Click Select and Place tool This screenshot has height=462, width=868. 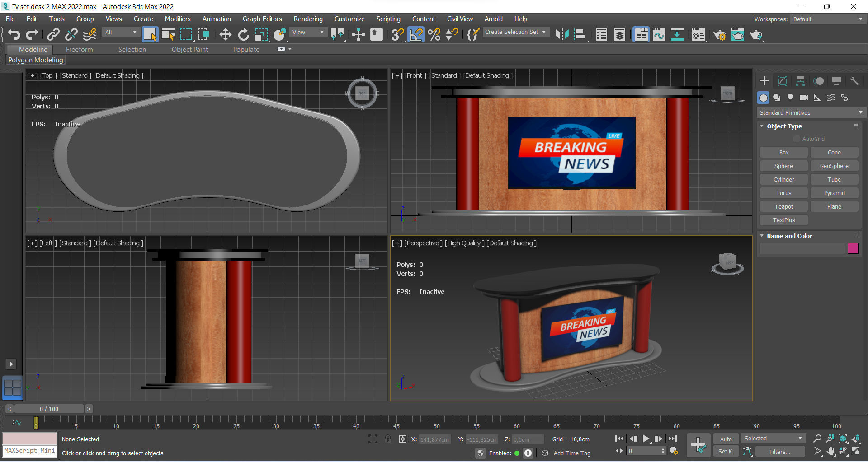[x=279, y=34]
